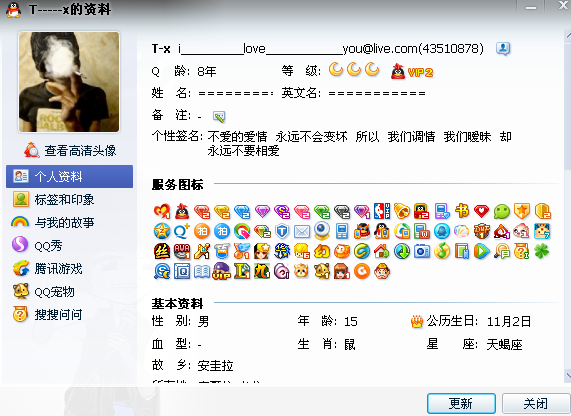Viewport: 571px width, 416px height.
Task: Click the scrollbar up arrow
Action: [x=568, y=36]
